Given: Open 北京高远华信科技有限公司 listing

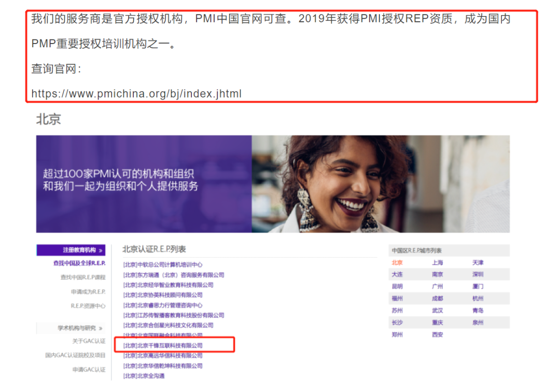Looking at the screenshot, I should click(x=163, y=356).
